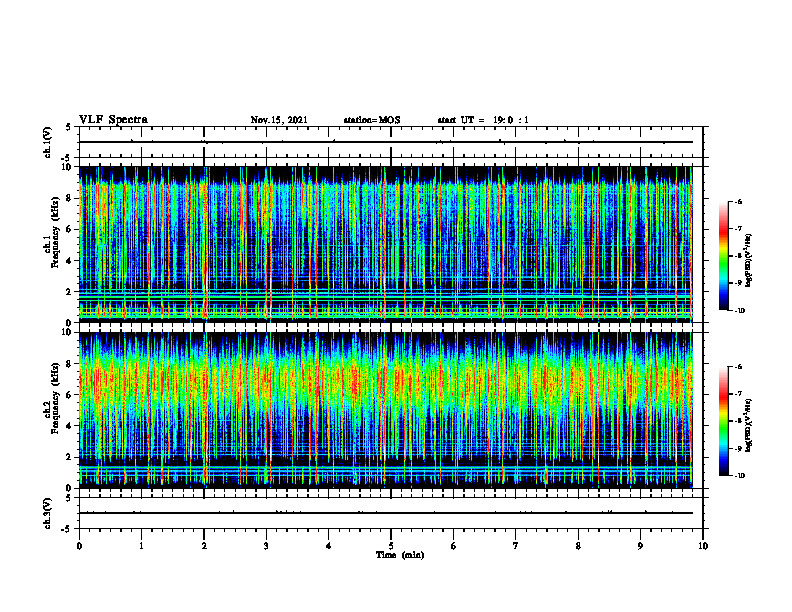
Task: Click the "7" tick on the Time axis
Action: pyautogui.click(x=516, y=546)
